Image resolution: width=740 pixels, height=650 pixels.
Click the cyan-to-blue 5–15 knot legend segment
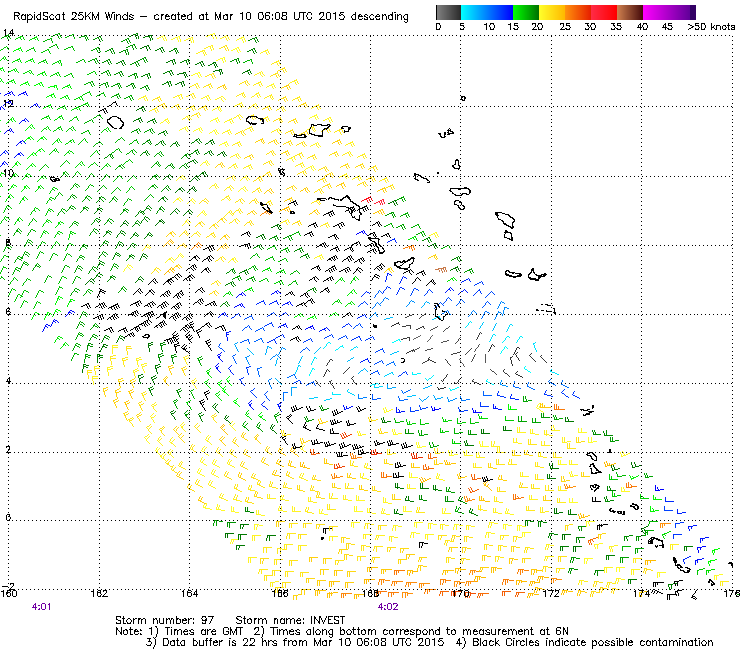[x=487, y=12]
